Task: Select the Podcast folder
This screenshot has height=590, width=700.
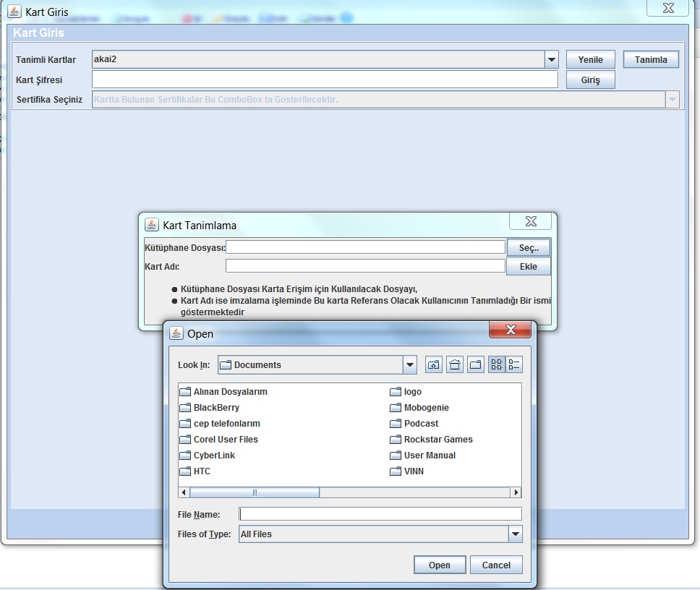Action: tap(421, 424)
